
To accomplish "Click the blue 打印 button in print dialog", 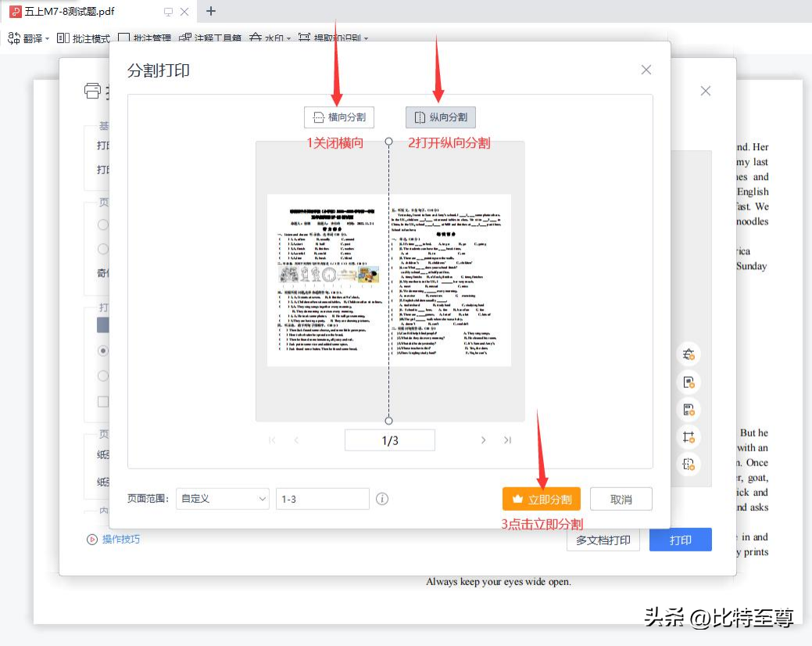I will [x=681, y=540].
